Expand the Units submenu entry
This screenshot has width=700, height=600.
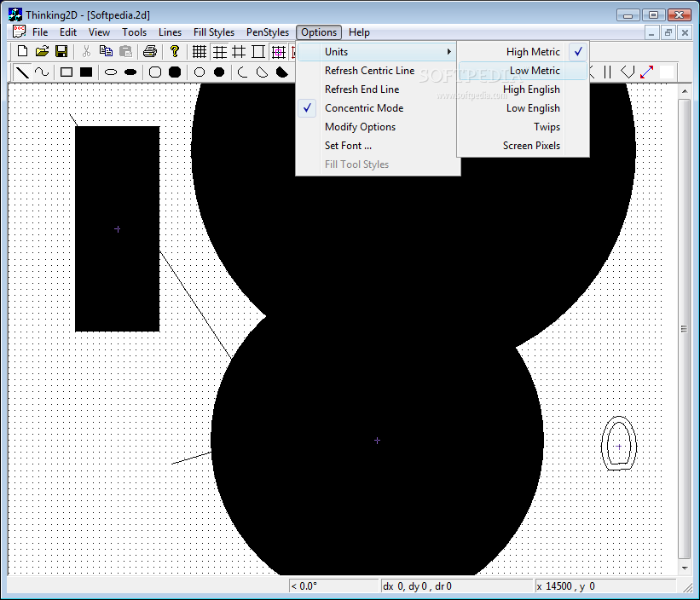(377, 52)
